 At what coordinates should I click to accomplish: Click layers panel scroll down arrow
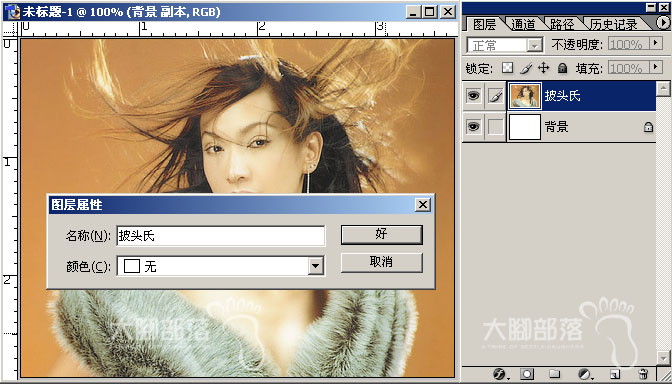click(x=663, y=357)
